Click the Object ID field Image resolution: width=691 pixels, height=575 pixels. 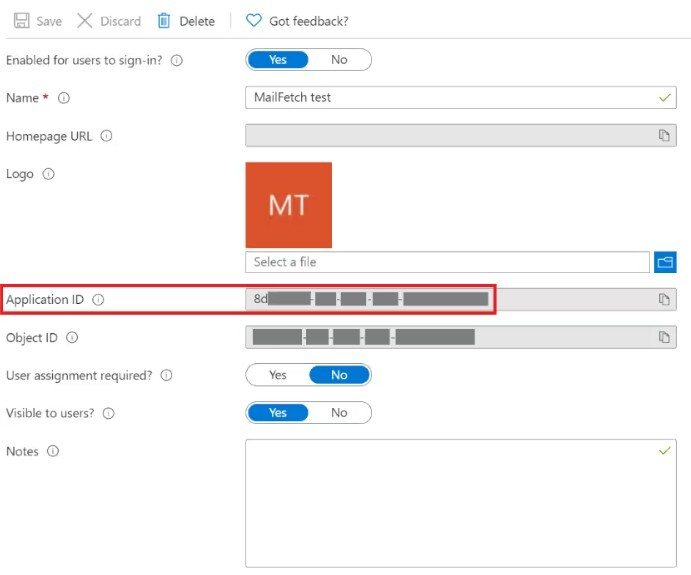coord(445,337)
